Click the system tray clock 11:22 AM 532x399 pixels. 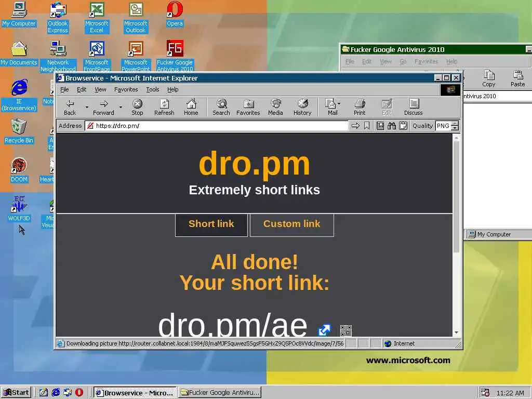coord(510,393)
